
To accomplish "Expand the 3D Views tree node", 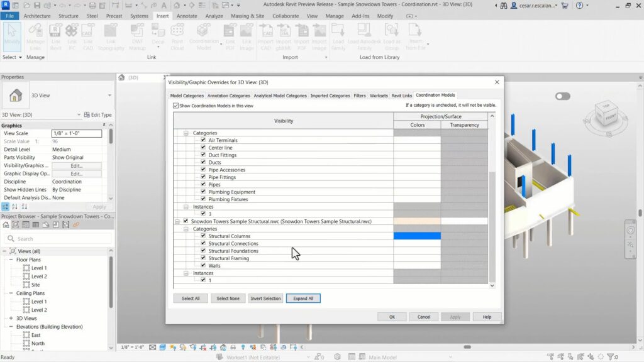I will [11, 319].
